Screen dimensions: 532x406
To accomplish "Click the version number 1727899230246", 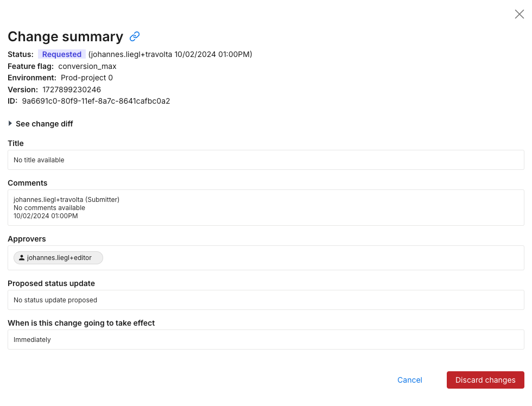I will pyautogui.click(x=72, y=90).
